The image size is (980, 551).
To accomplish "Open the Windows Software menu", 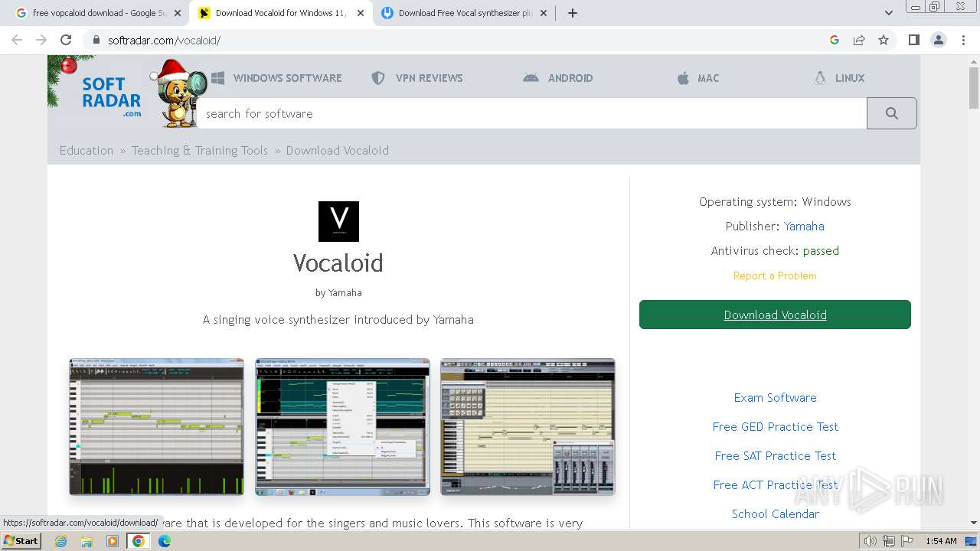I will (276, 78).
